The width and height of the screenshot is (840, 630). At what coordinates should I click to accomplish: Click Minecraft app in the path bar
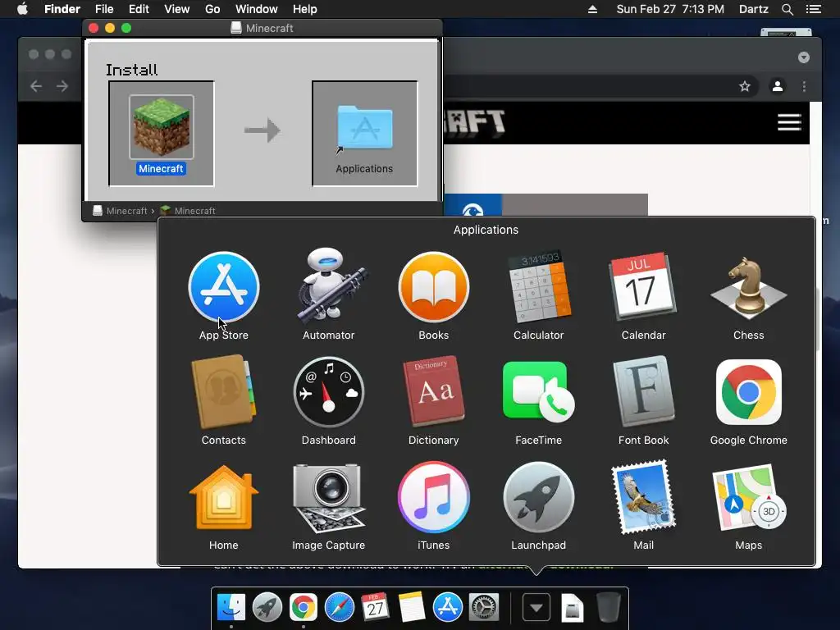click(x=188, y=211)
